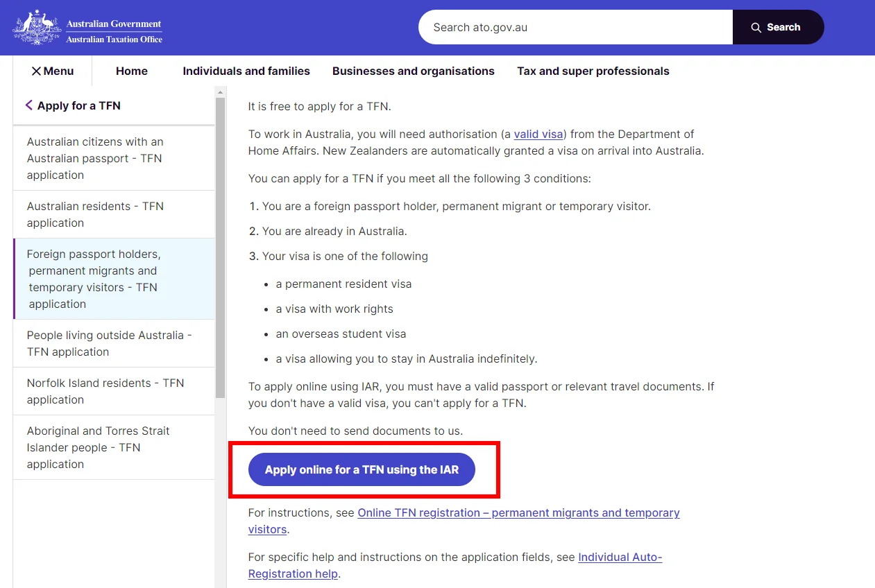Select Australian residents - TFN application
Viewport: 875px width, 588px height.
pos(95,214)
